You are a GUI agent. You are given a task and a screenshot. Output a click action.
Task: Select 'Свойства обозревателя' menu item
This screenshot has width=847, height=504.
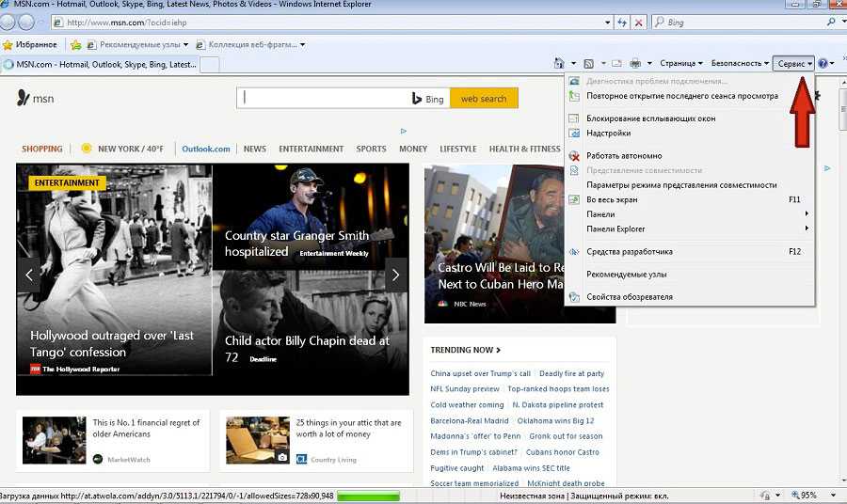[x=629, y=297]
